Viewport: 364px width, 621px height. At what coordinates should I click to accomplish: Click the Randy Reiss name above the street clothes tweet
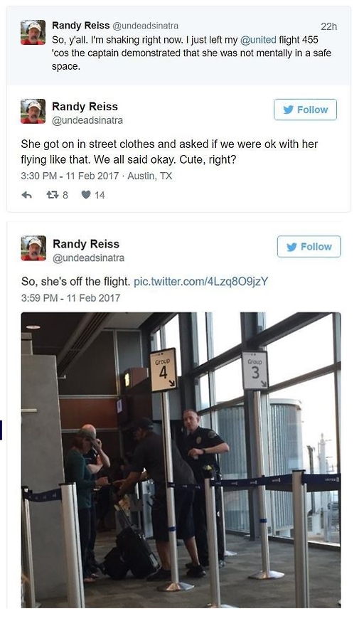pyautogui.click(x=85, y=107)
